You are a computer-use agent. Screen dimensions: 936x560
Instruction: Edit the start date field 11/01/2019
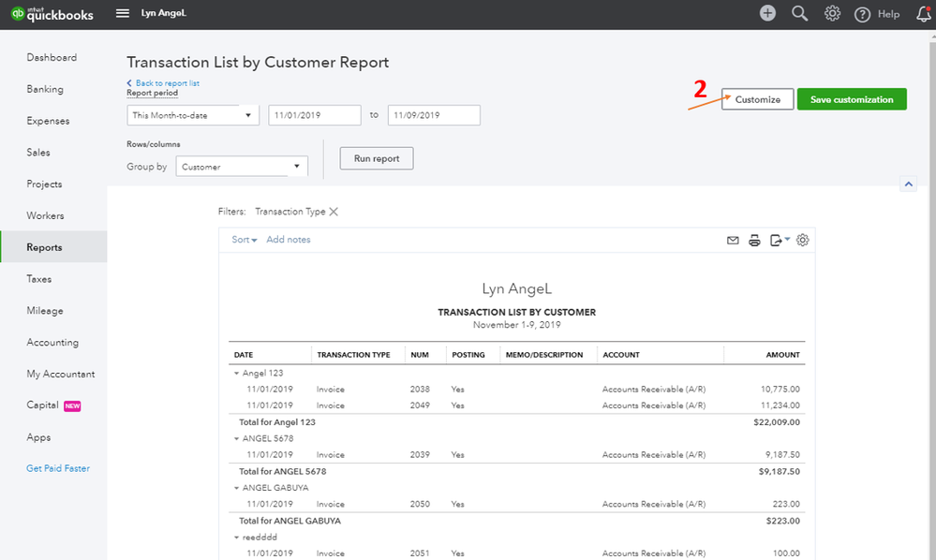pyautogui.click(x=315, y=115)
